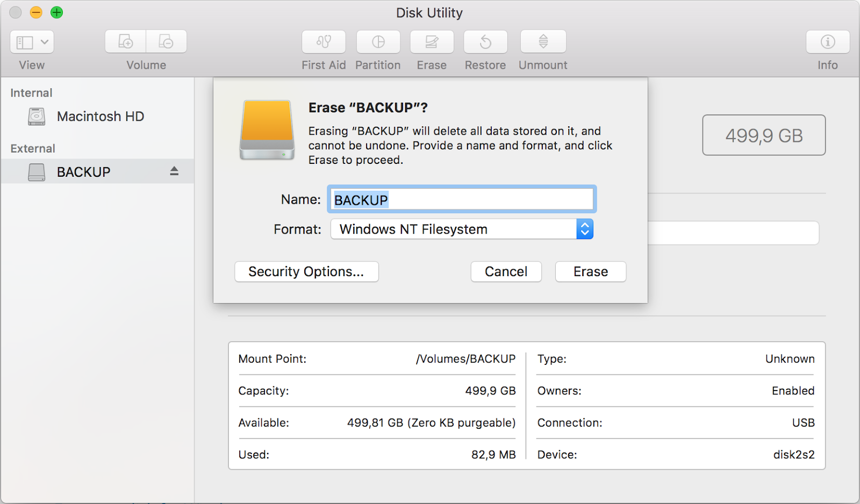The image size is (860, 504).
Task: Click the Connection value USB
Action: click(803, 423)
